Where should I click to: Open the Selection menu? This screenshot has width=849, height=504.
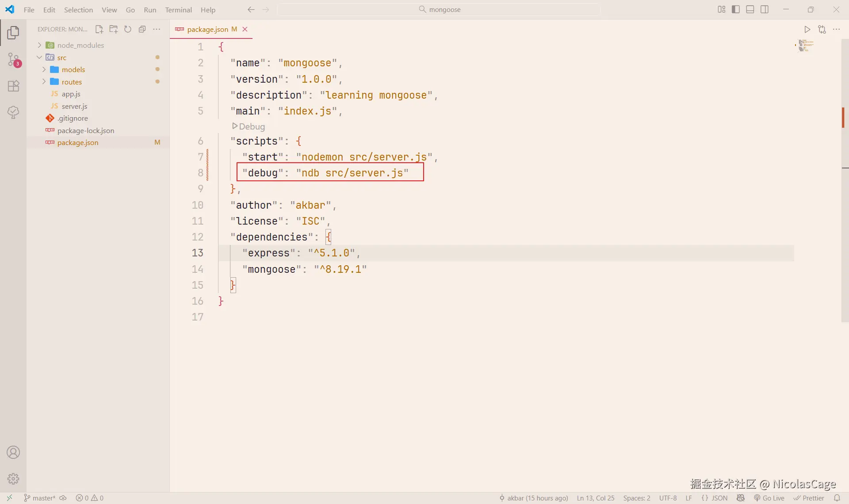78,10
